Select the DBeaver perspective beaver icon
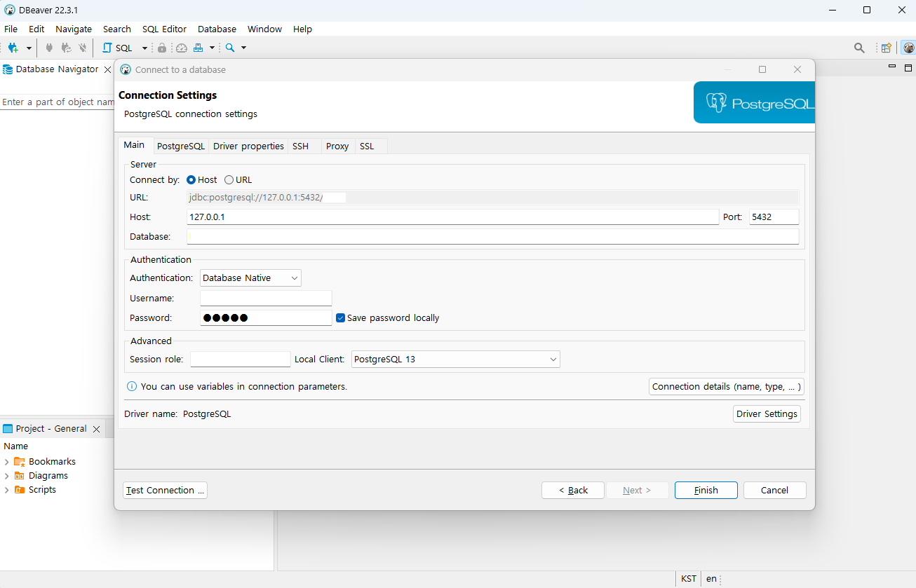 (x=908, y=48)
